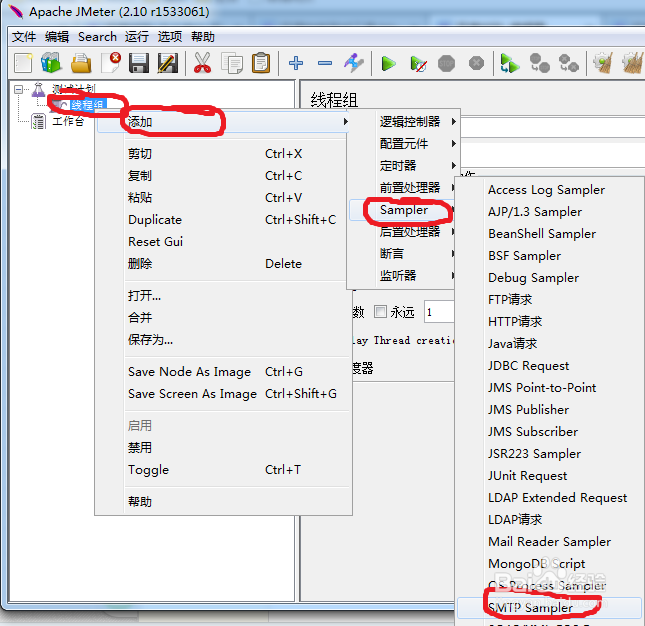
Task: Select BeanShell Sampler
Action: [x=549, y=234]
